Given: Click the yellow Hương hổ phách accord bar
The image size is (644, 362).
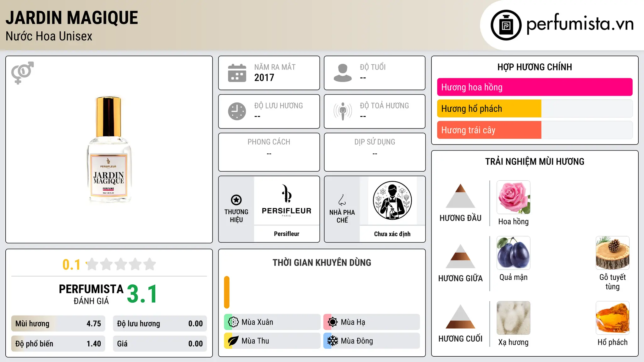Looking at the screenshot, I should [x=489, y=109].
